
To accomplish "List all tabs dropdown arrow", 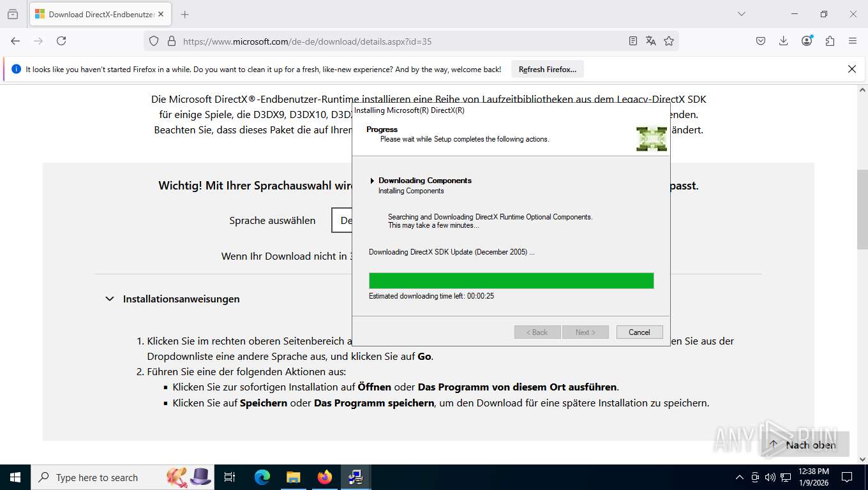I will pos(741,14).
